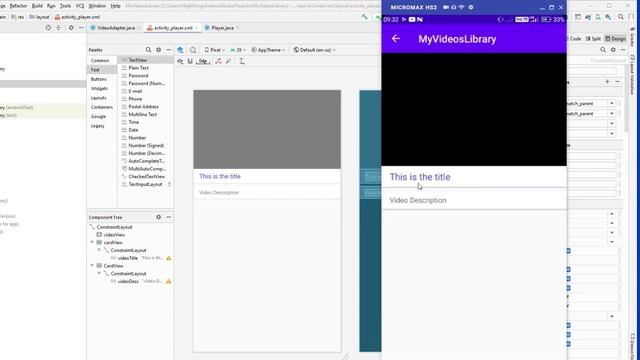Image resolution: width=640 pixels, height=360 pixels.
Task: Open Palette settings gear
Action: point(158,50)
